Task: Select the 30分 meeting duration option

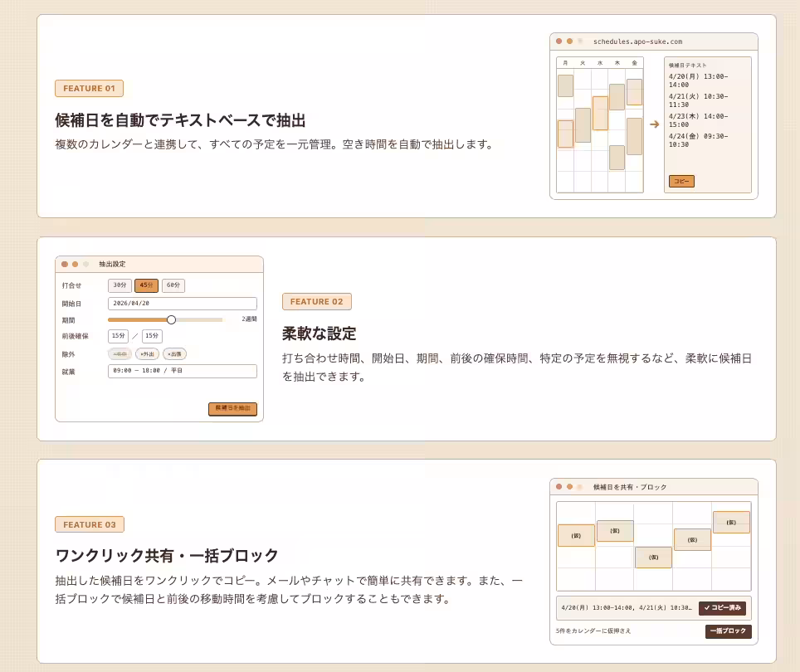Action: pyautogui.click(x=120, y=285)
